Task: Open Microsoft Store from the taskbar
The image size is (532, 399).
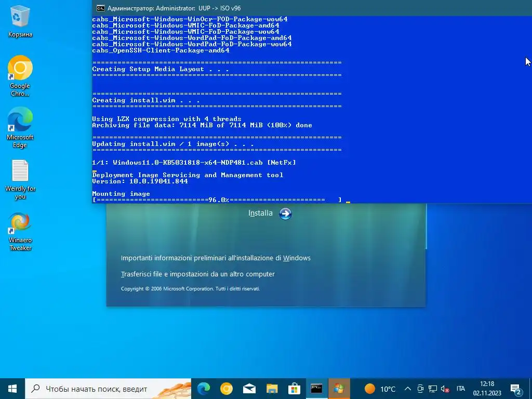Action: pyautogui.click(x=294, y=389)
